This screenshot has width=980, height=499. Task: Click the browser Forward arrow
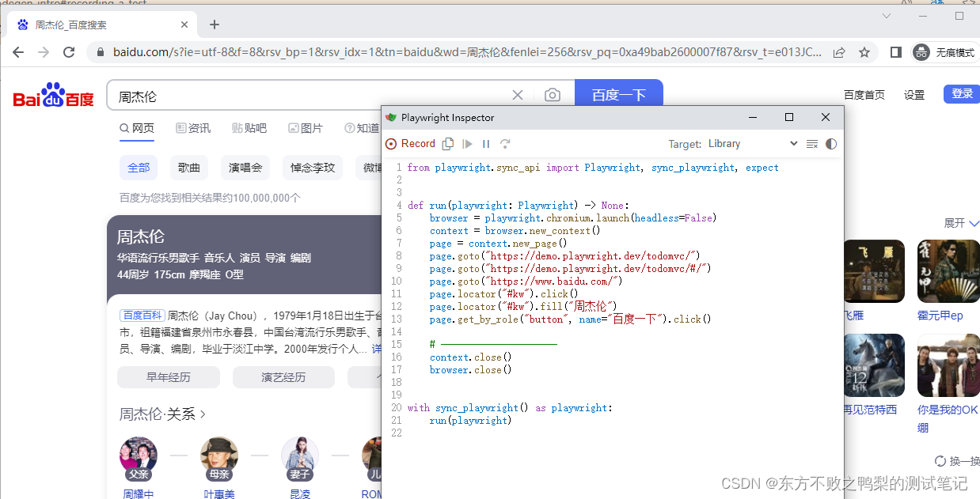44,52
